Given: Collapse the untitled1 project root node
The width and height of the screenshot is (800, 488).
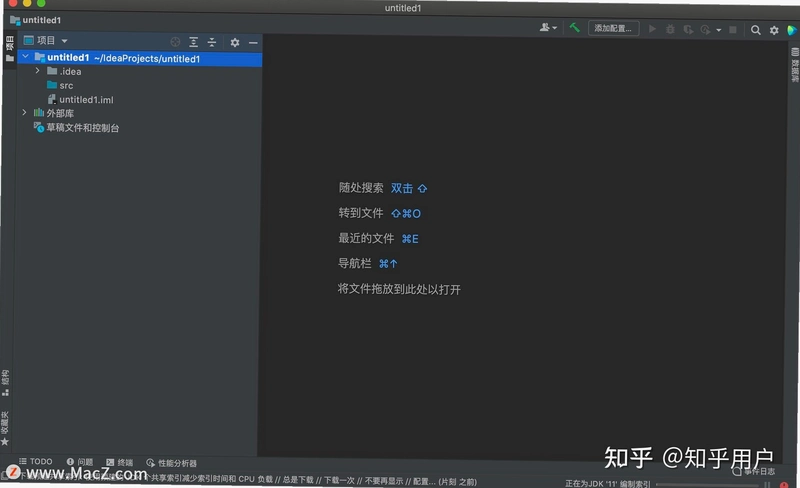Looking at the screenshot, I should 26,56.
